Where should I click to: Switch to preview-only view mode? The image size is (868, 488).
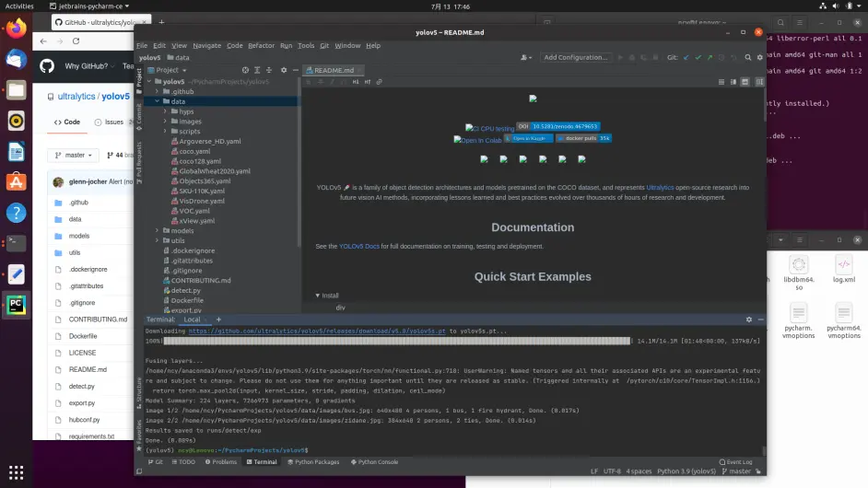point(745,82)
